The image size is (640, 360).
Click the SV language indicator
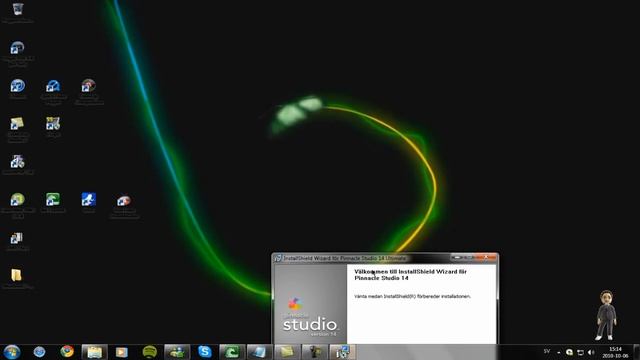[547, 351]
